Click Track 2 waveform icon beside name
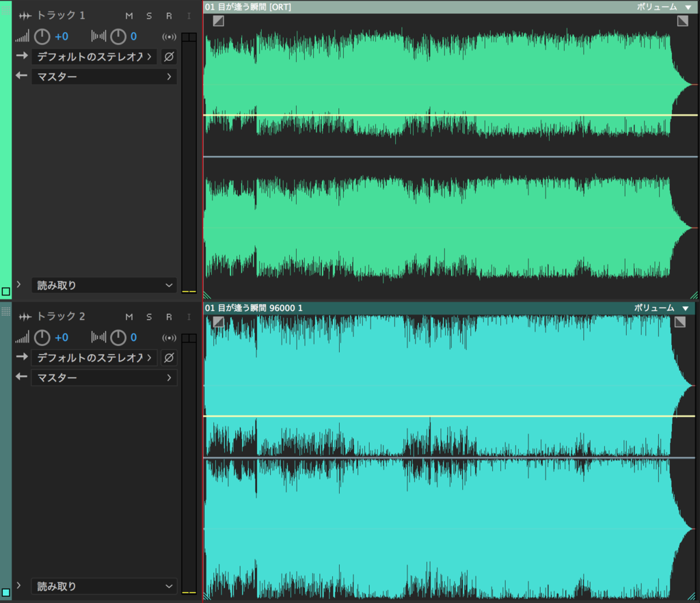700x603 pixels. (x=25, y=317)
